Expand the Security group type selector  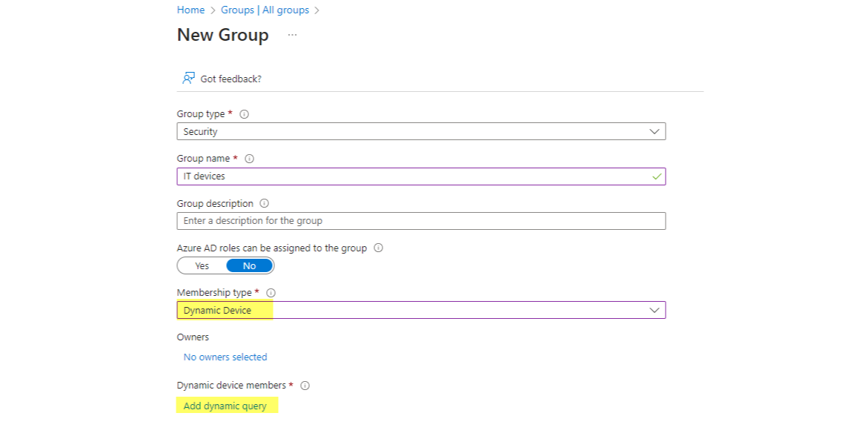pos(655,131)
